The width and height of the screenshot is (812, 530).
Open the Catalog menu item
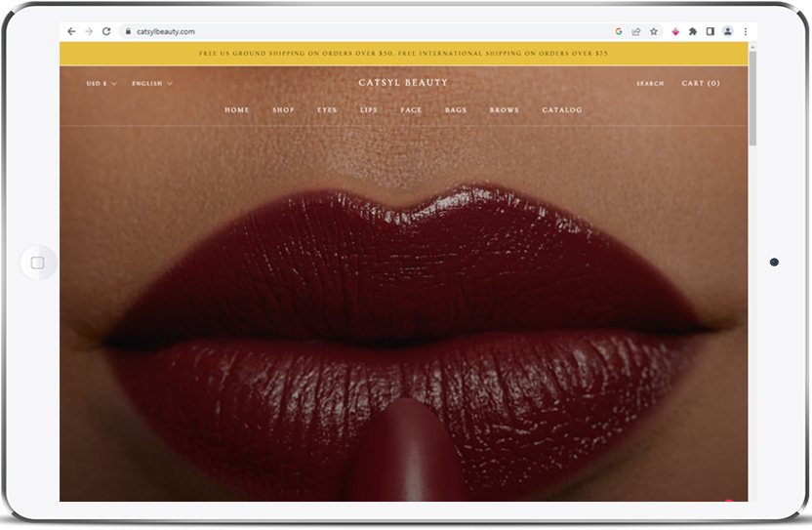pos(562,110)
